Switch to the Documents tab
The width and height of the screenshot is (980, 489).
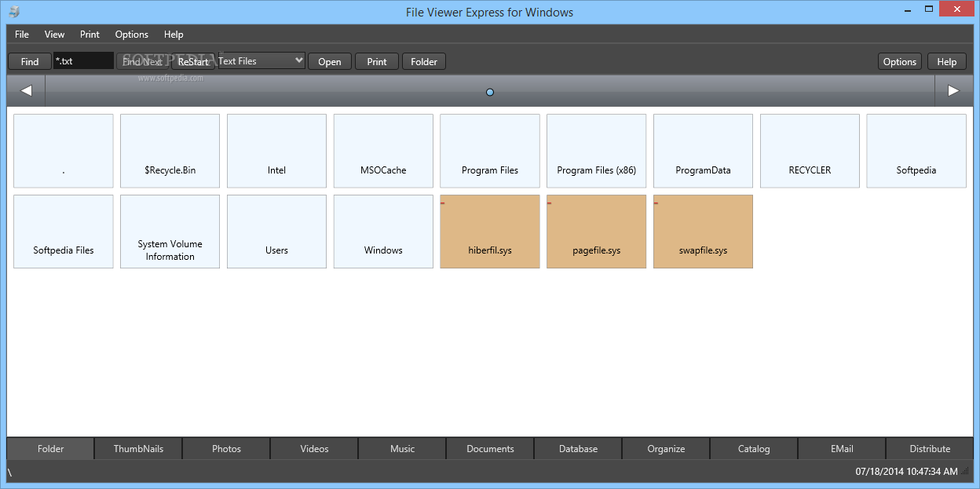(490, 449)
